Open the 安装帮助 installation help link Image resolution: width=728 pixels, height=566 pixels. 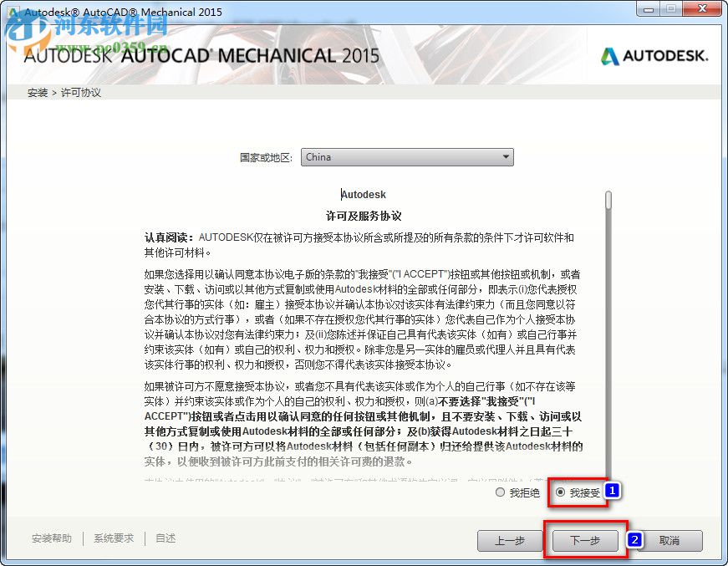[x=50, y=538]
